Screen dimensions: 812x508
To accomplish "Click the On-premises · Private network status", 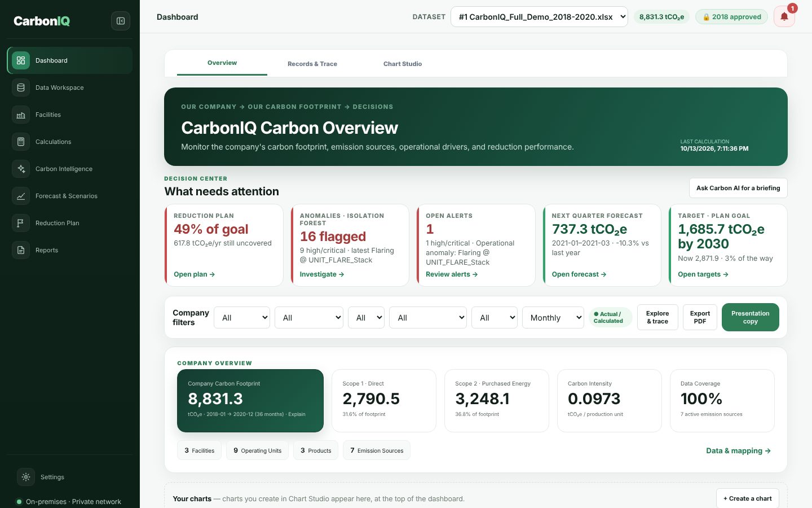I will pos(69,501).
